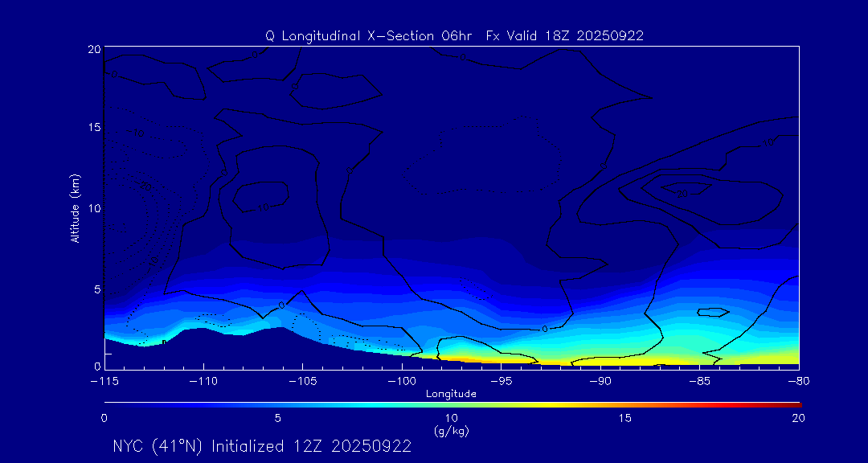The image size is (868, 463).
Task: Click longitude tick label -105
Action: tap(303, 382)
